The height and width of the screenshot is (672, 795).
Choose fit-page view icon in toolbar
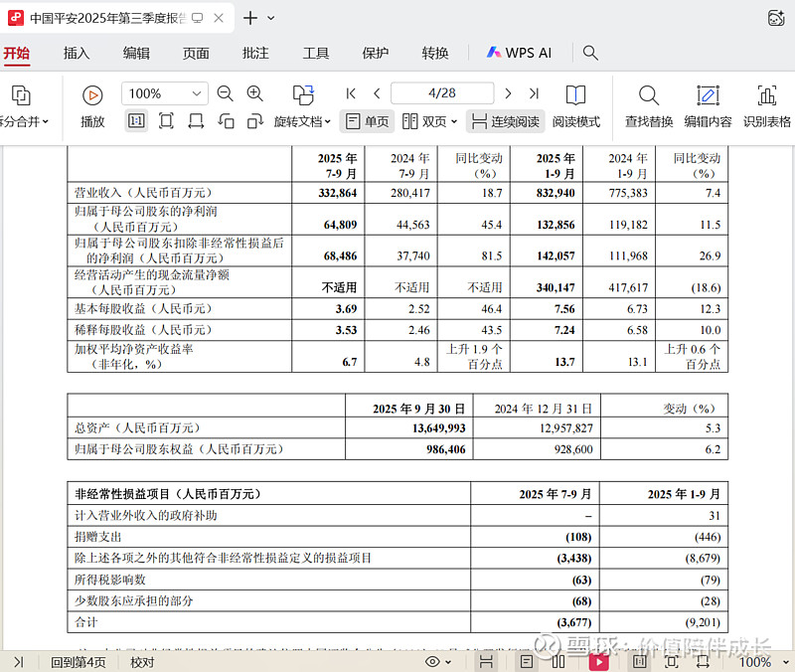click(x=166, y=121)
